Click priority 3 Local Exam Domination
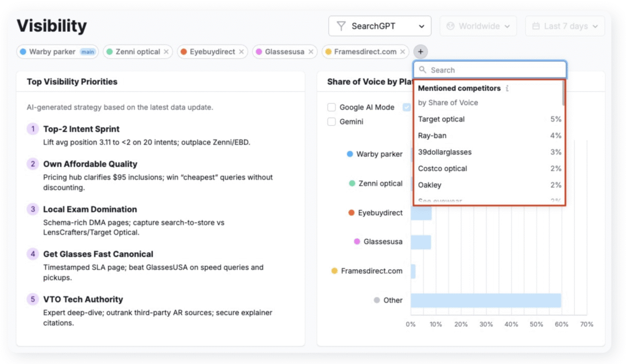The image size is (626, 364). click(90, 209)
